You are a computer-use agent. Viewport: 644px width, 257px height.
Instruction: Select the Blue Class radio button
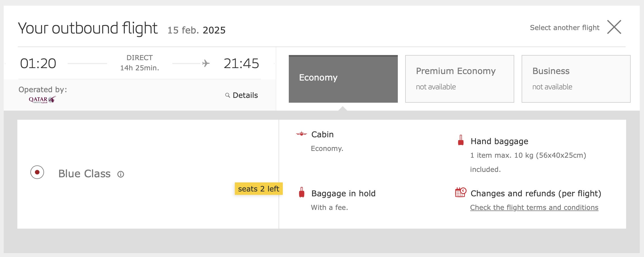[x=37, y=172]
